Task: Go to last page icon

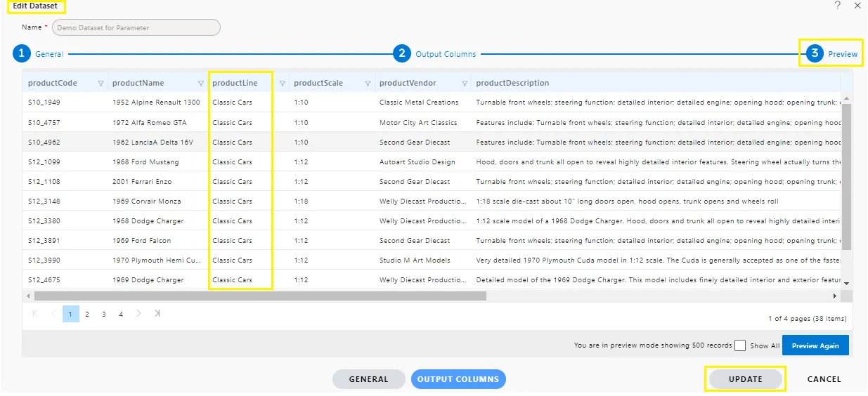Action: tap(157, 313)
